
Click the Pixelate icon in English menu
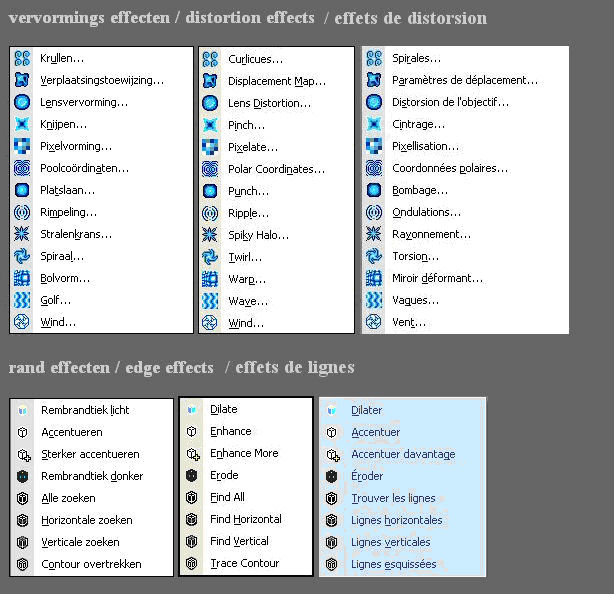210,147
